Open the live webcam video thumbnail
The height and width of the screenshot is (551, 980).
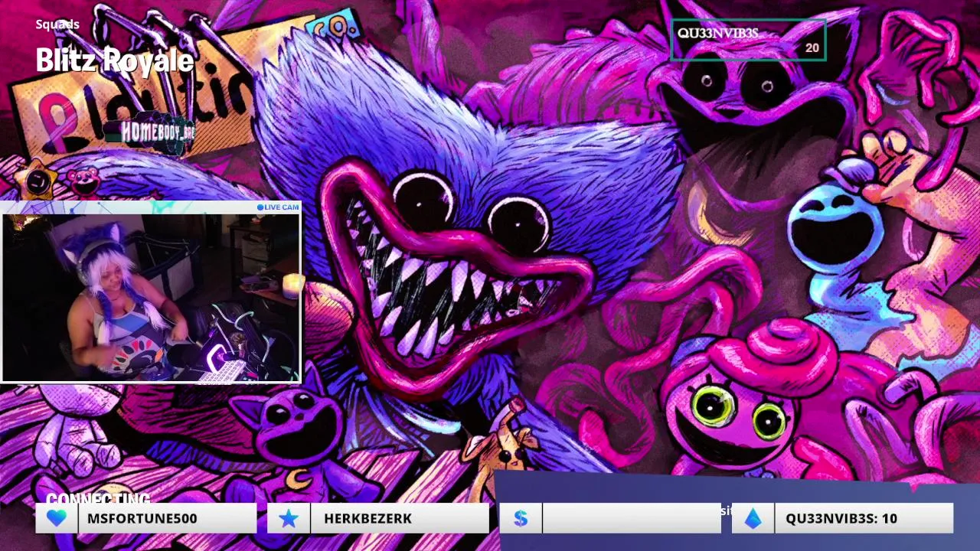pos(152,297)
